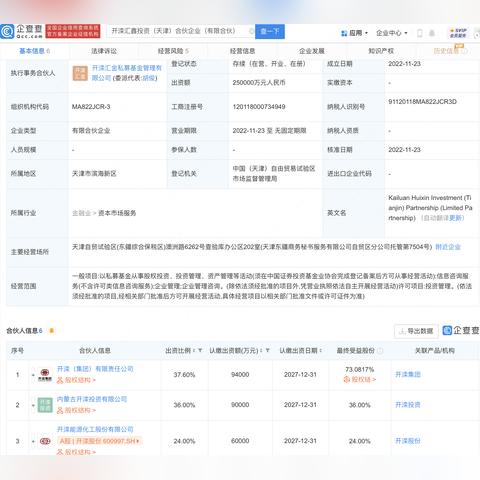The width and height of the screenshot is (480, 480).
Task: Open 开滦能源化工股份有限公司 link
Action: pos(95,429)
